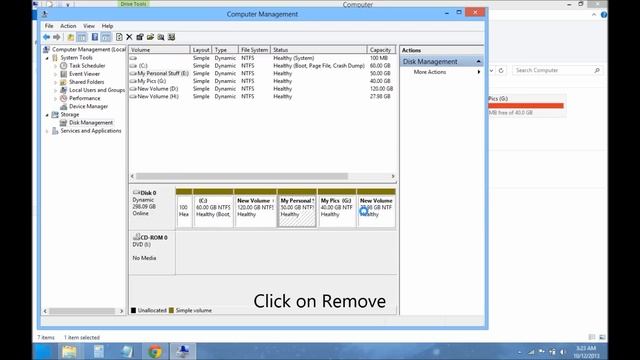The height and width of the screenshot is (360, 640).
Task: Select Services and Applications node
Action: 91,131
